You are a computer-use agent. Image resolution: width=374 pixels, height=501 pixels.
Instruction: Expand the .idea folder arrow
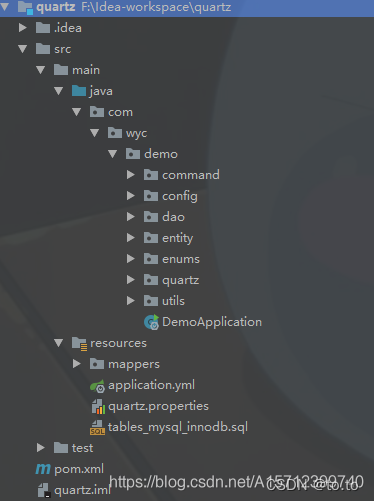click(23, 28)
